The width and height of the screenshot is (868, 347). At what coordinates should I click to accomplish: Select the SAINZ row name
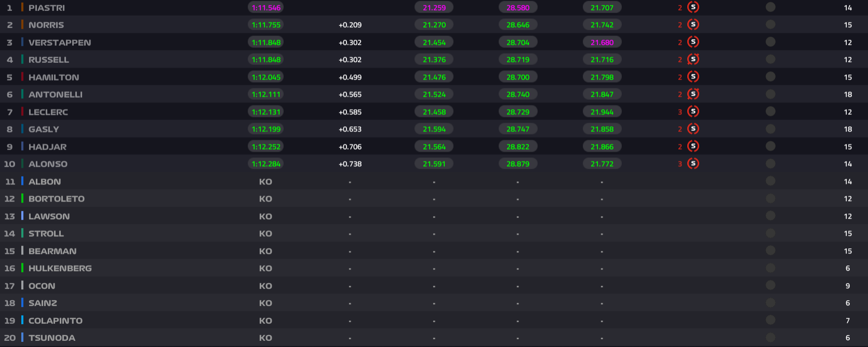coord(43,303)
